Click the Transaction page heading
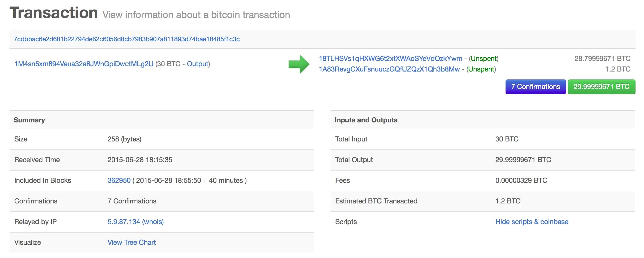The image size is (644, 258). [x=54, y=13]
